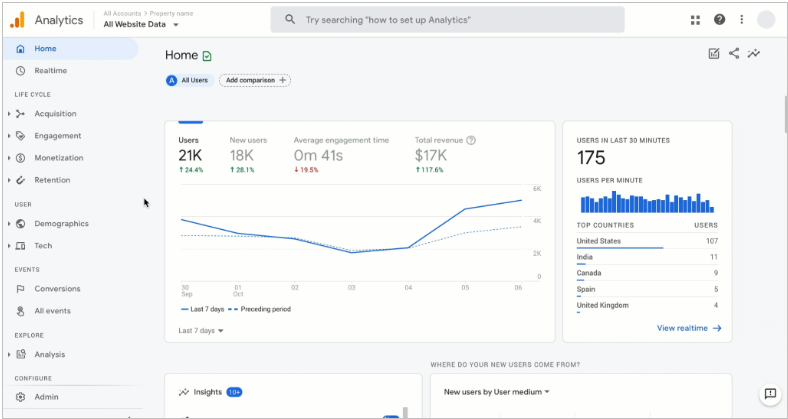
Task: Open the customize report edit icon
Action: coord(714,53)
